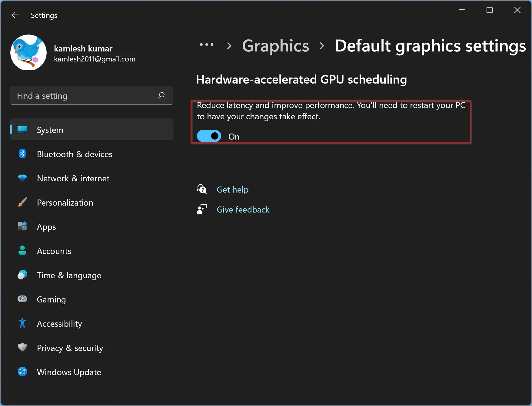This screenshot has width=532, height=406.
Task: Click the Bluetooth icon in sidebar
Action: click(22, 154)
